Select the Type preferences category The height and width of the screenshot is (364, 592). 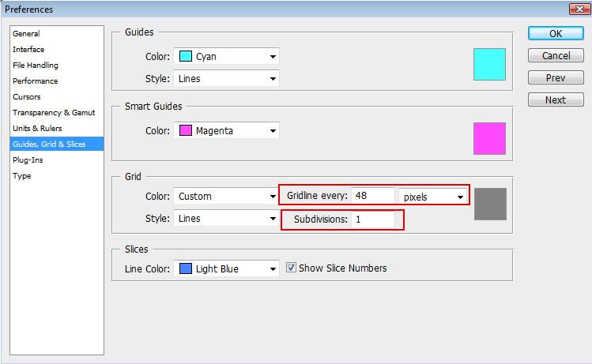[x=22, y=176]
